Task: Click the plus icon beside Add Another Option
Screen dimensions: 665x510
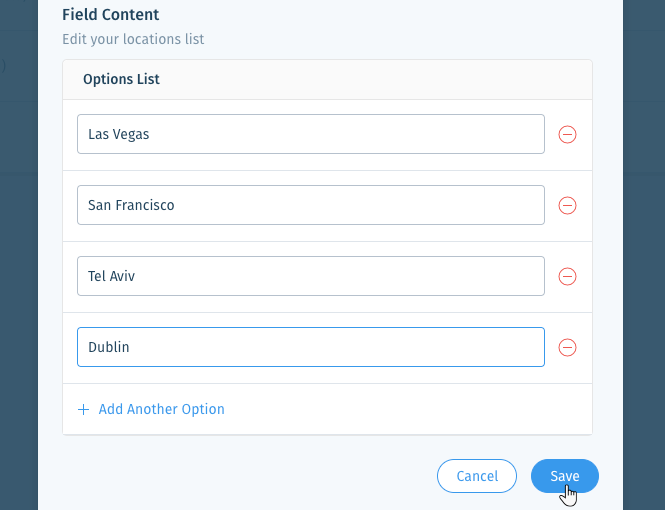Action: (x=84, y=410)
